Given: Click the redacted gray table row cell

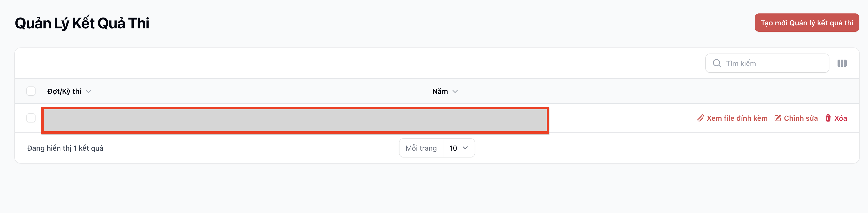Looking at the screenshot, I should (x=295, y=120).
